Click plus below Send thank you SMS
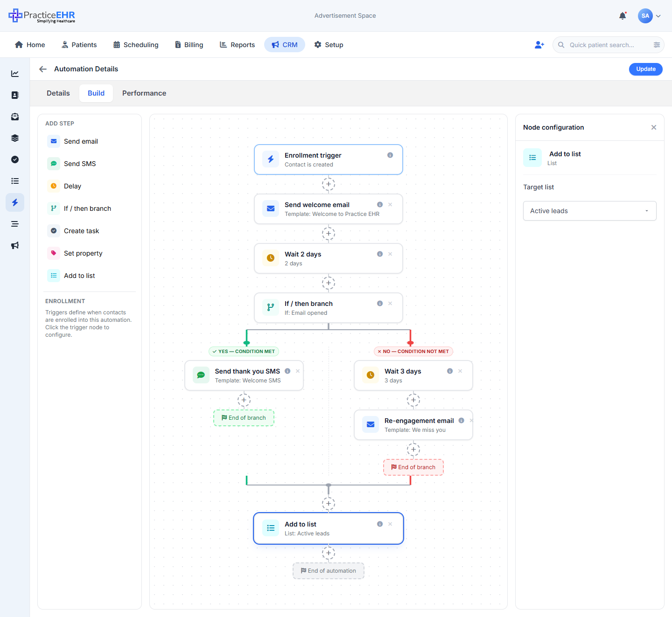Image resolution: width=672 pixels, height=617 pixels. point(244,400)
